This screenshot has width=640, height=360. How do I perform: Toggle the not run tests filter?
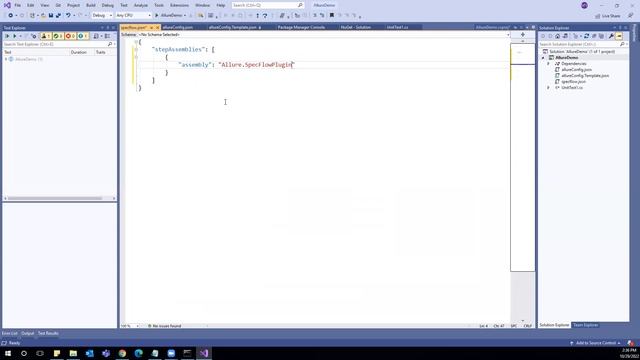(x=82, y=36)
